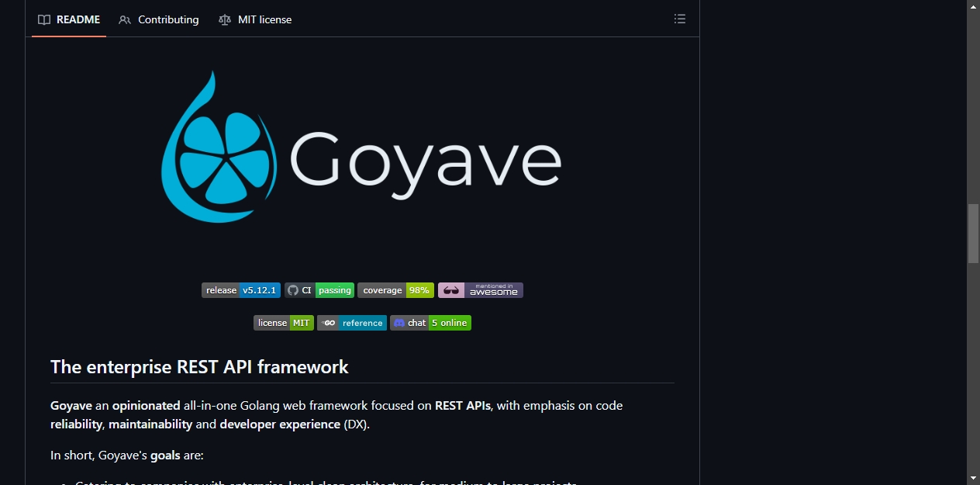Open the README outline list icon
Viewport: 980px width, 485px height.
coord(680,19)
